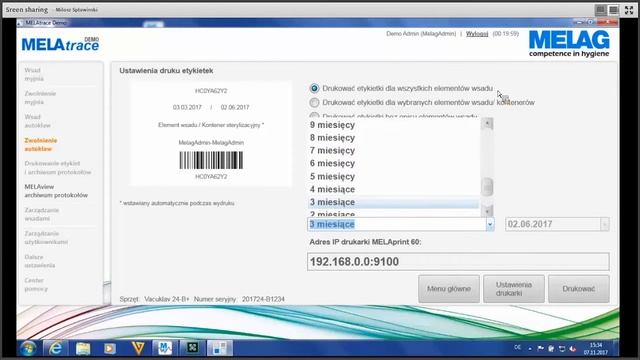The image size is (640, 360).
Task: Open 'Zarządzanie wsadami' in sidebar
Action: pos(42,214)
